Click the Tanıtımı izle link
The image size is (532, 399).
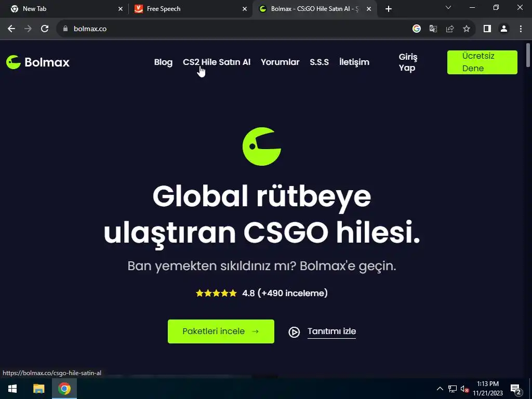coord(331,331)
